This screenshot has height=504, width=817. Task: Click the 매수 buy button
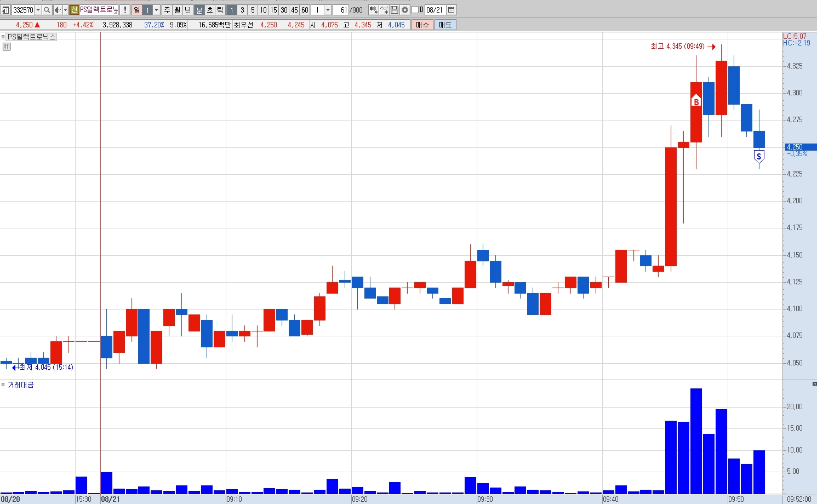[422, 25]
